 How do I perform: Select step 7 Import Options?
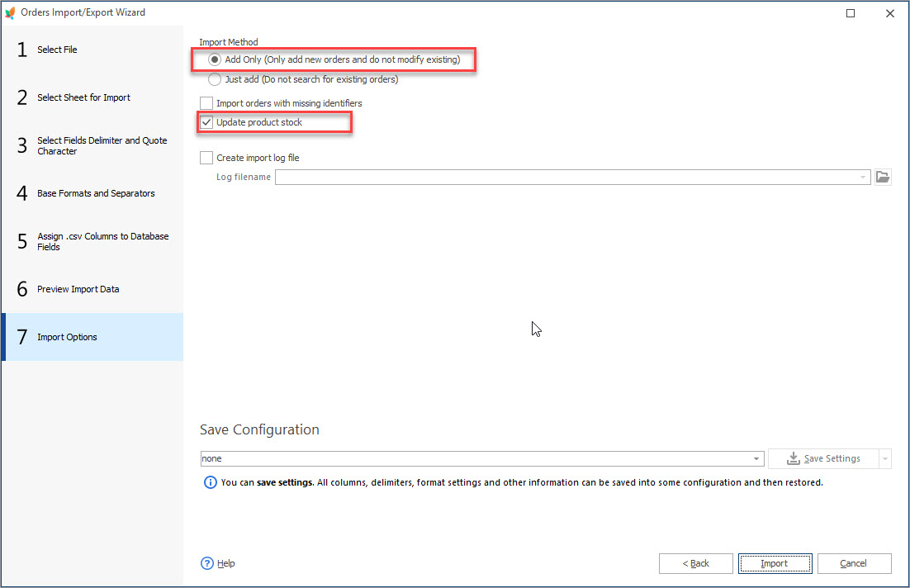coord(92,337)
